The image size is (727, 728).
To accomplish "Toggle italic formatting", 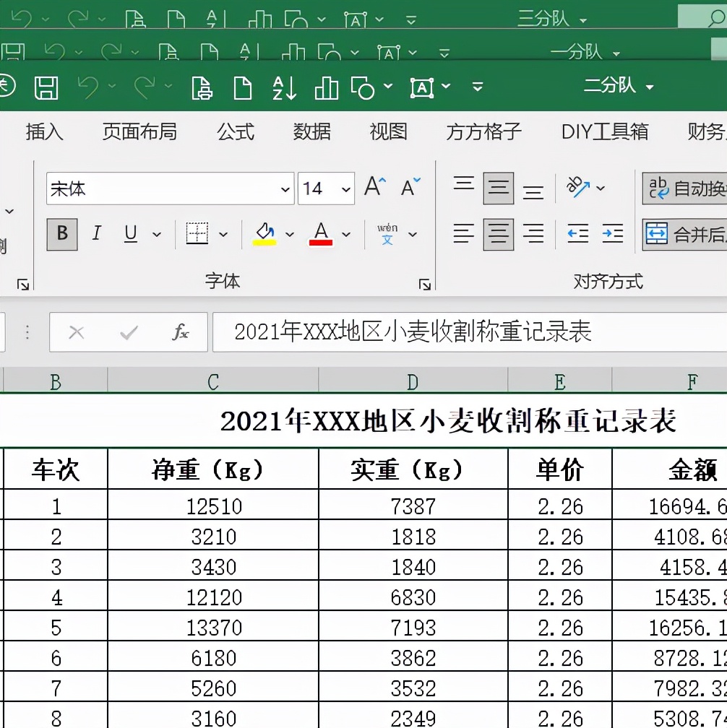I will tap(96, 235).
